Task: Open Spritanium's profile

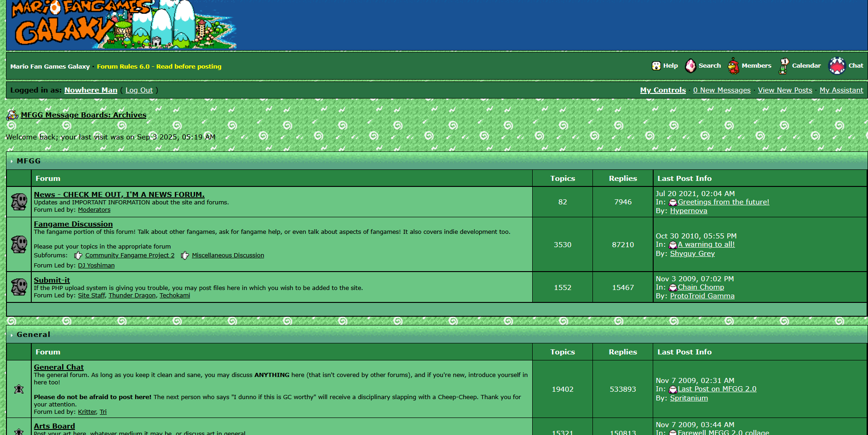Action: tap(689, 398)
